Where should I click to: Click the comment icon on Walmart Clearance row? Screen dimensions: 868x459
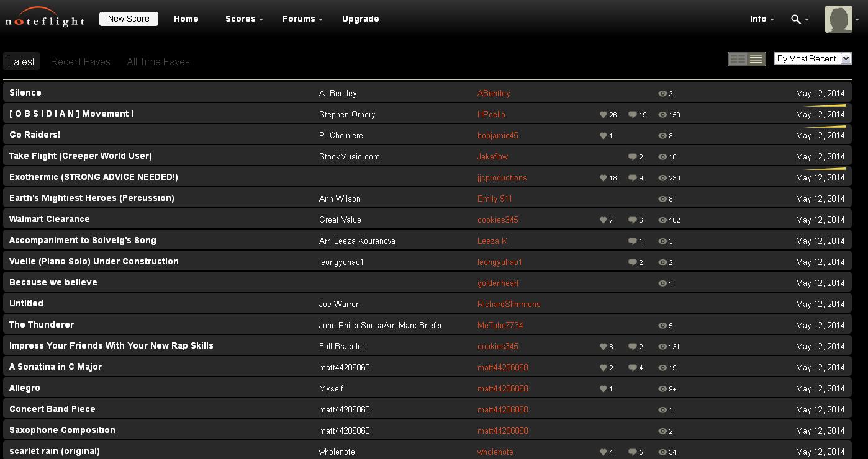point(632,220)
